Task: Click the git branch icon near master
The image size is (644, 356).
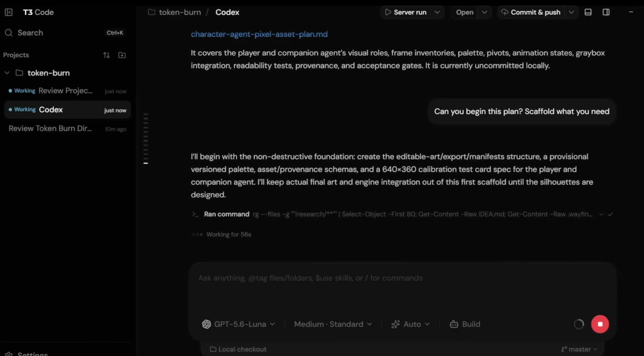Action: coord(564,349)
